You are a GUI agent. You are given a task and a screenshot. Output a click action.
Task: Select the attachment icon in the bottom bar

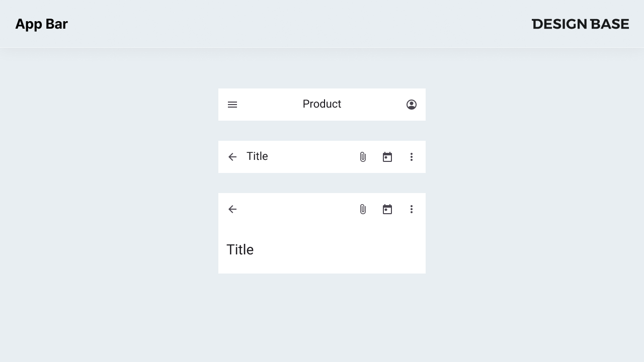pyautogui.click(x=363, y=209)
